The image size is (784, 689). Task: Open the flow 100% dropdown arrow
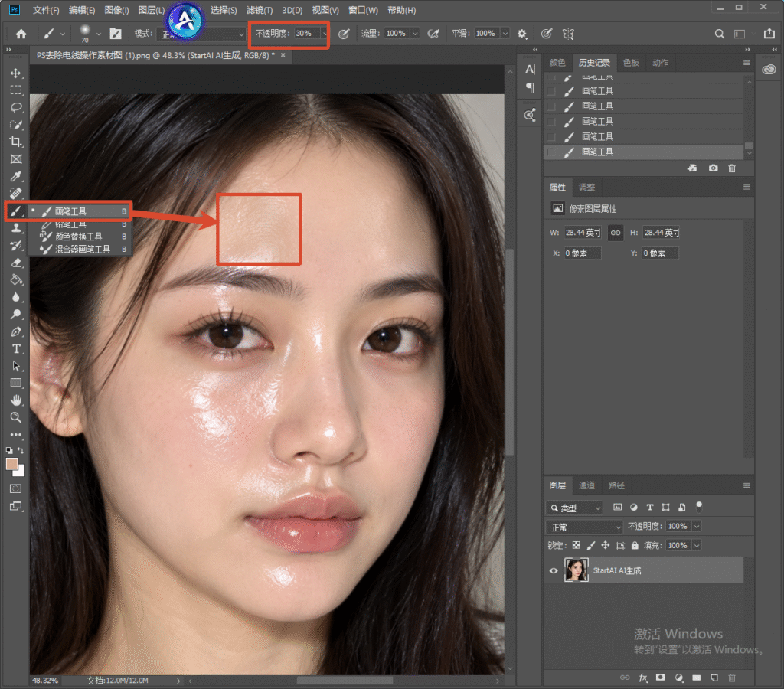point(415,34)
